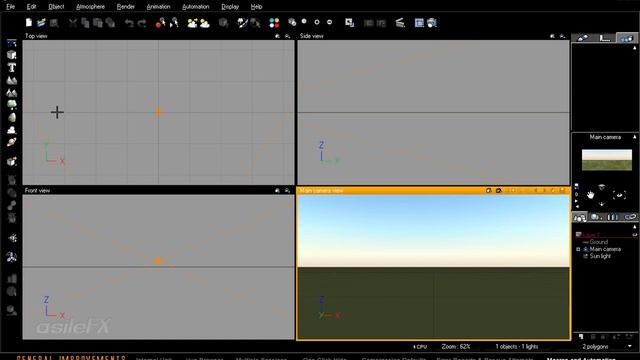Open the Help menu
This screenshot has width=640, height=360.
tap(256, 7)
